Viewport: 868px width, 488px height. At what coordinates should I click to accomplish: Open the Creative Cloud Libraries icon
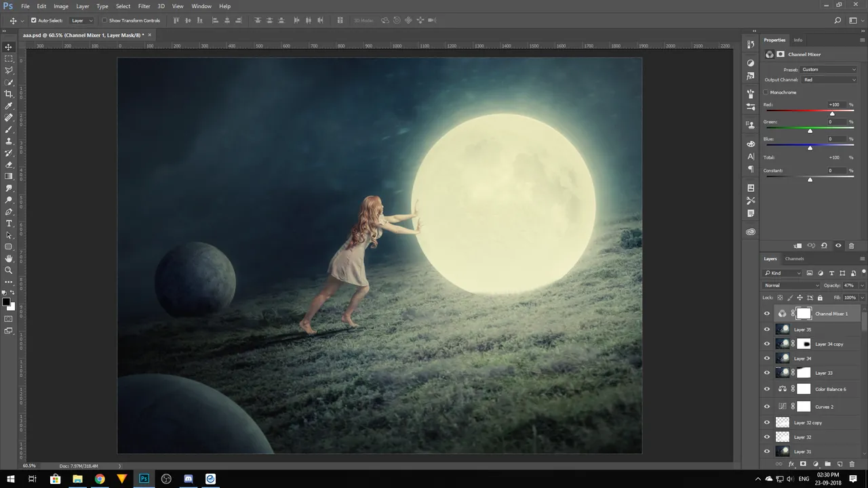tap(751, 232)
